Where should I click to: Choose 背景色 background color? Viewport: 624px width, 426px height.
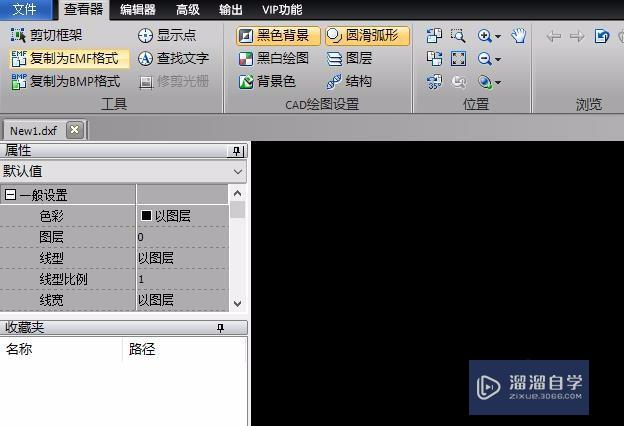tap(267, 82)
